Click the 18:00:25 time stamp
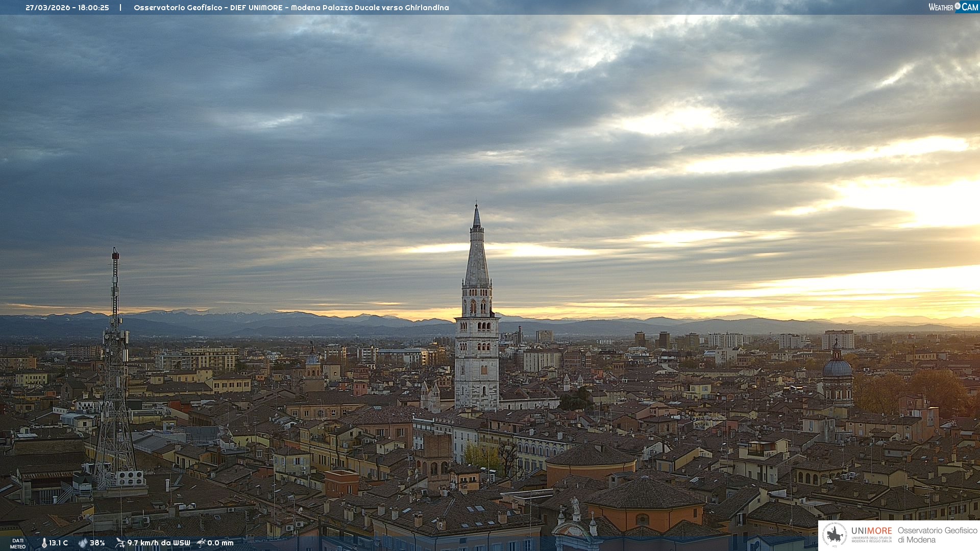 point(93,8)
